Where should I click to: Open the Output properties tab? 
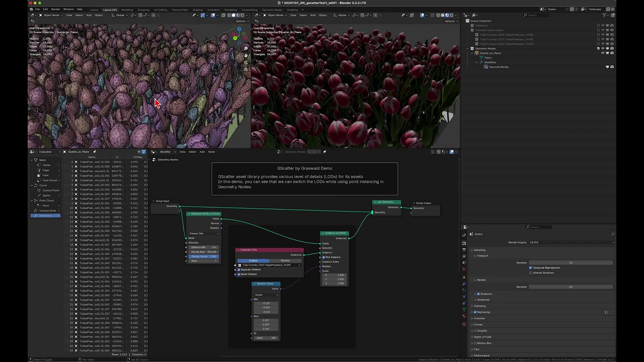tap(464, 249)
